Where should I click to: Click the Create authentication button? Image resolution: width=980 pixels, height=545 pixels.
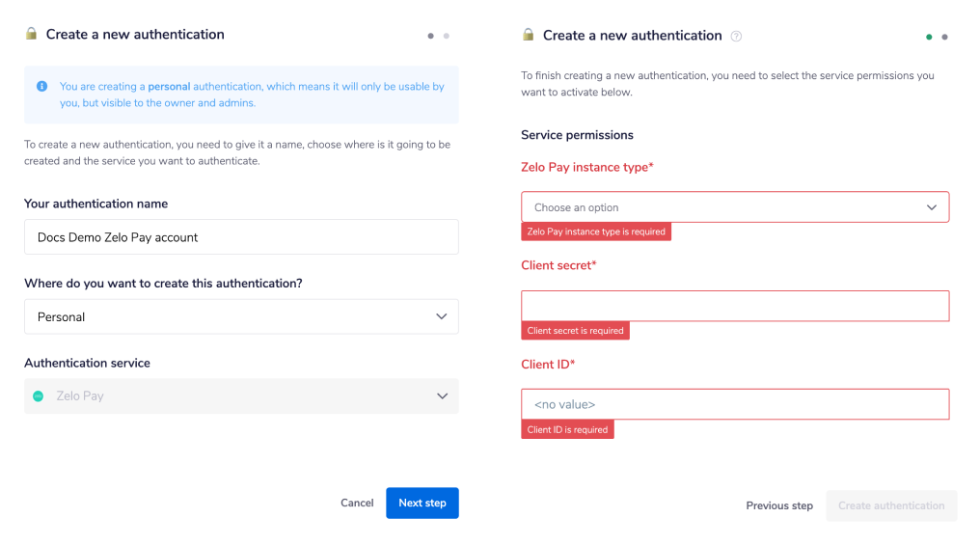pyautogui.click(x=891, y=505)
